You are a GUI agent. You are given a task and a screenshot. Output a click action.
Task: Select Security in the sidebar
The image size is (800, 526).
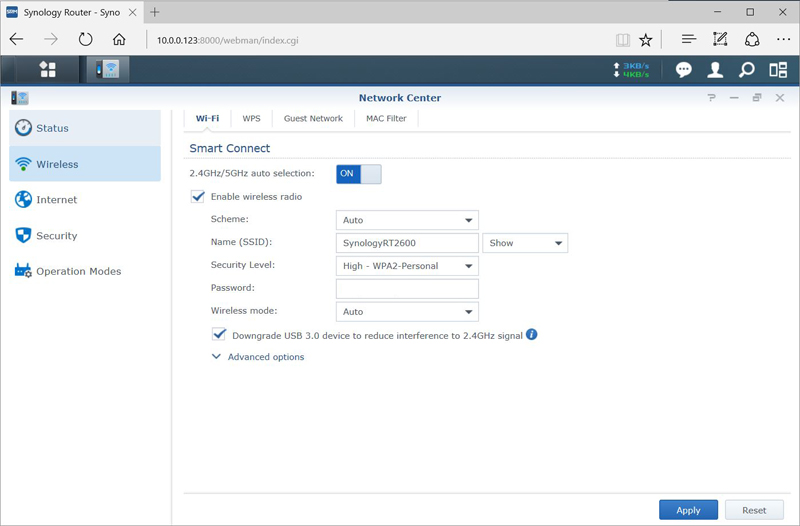coord(85,236)
